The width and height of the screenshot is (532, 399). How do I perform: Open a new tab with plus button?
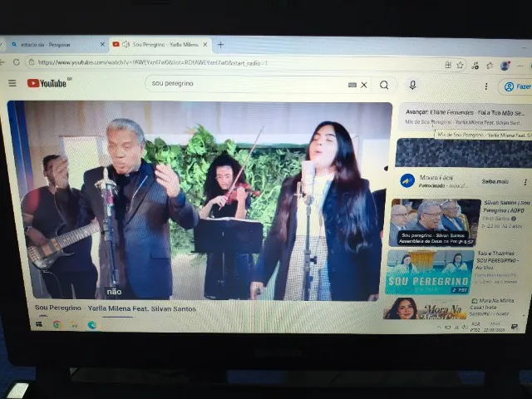pos(220,44)
